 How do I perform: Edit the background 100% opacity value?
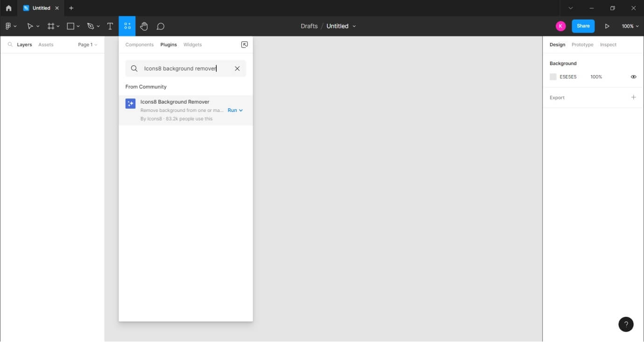coord(596,77)
